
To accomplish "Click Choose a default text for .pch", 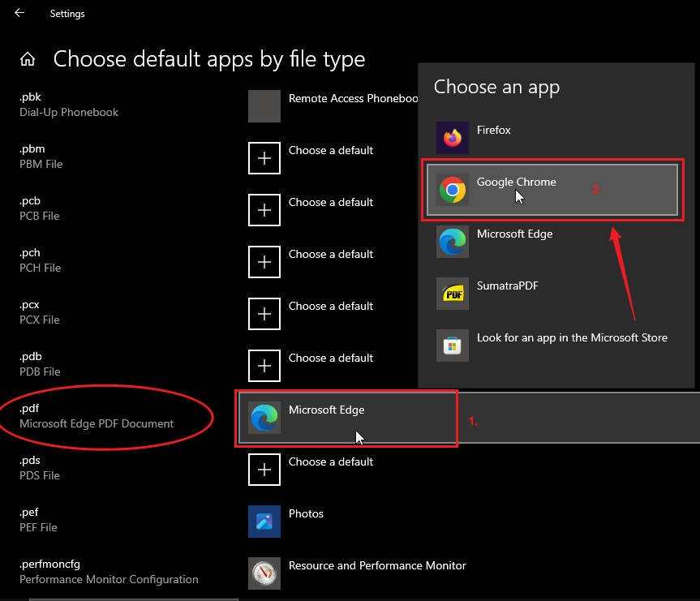I will point(331,254).
